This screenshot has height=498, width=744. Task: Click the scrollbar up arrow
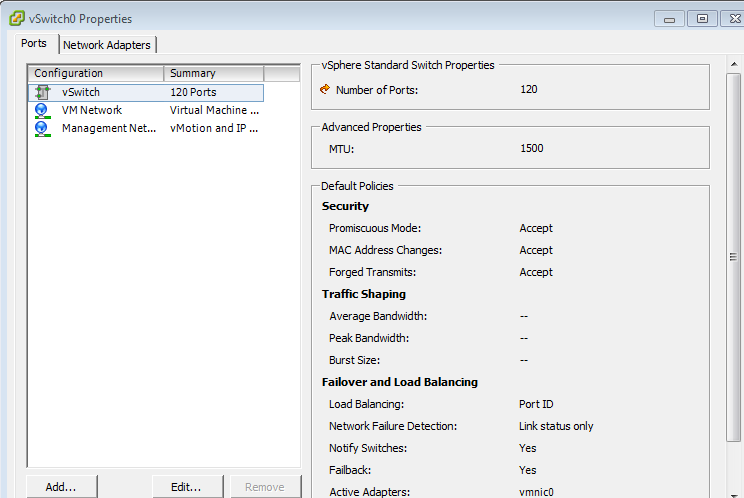point(734,64)
